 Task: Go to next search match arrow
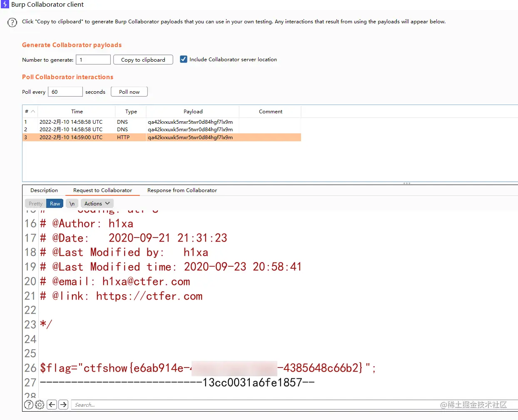63,405
